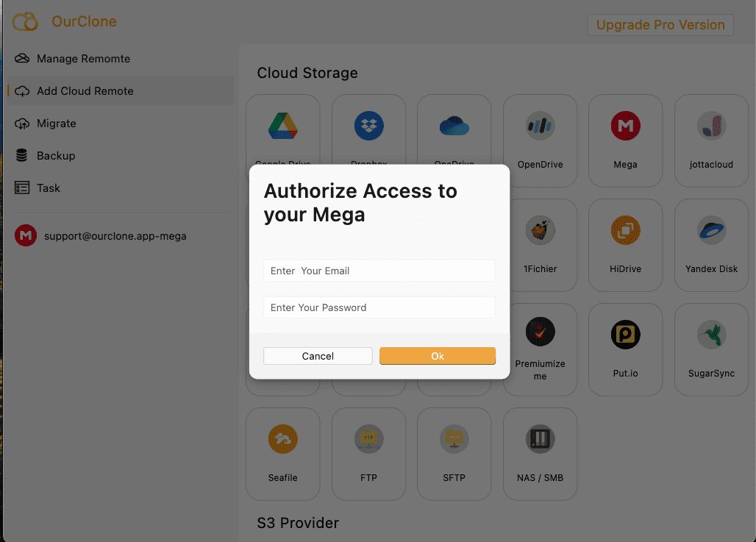
Task: Pick the Premiumize me icon
Action: [540, 332]
